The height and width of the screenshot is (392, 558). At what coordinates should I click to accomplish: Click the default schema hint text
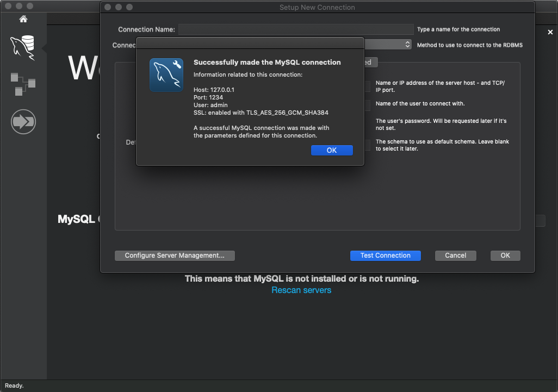(442, 145)
